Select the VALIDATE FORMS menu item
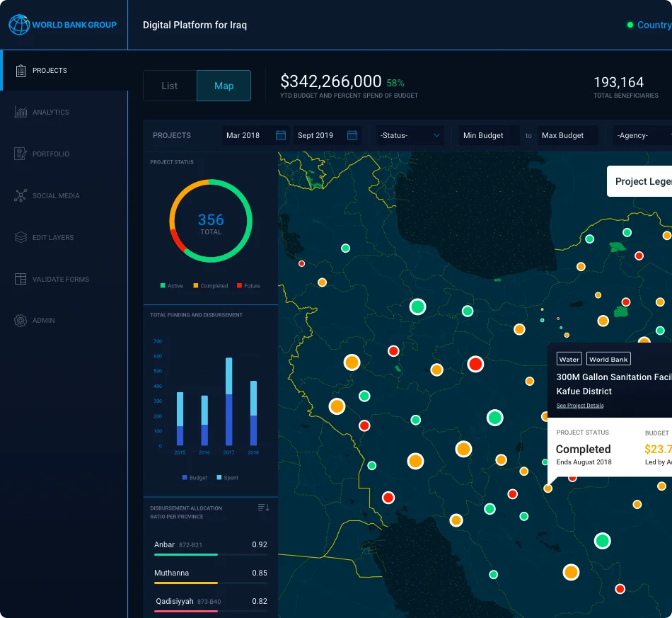This screenshot has height=618, width=672. click(x=61, y=279)
